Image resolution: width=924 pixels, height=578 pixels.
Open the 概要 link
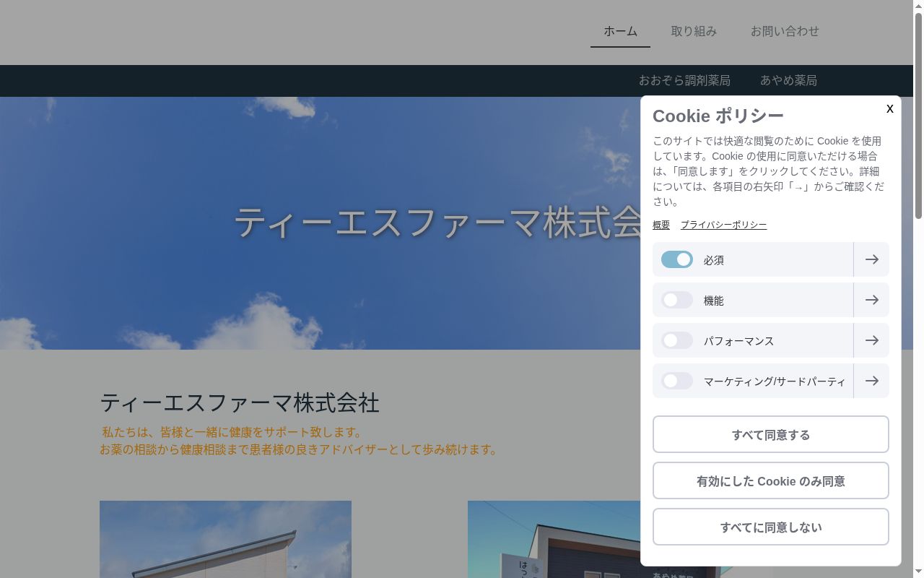point(661,225)
